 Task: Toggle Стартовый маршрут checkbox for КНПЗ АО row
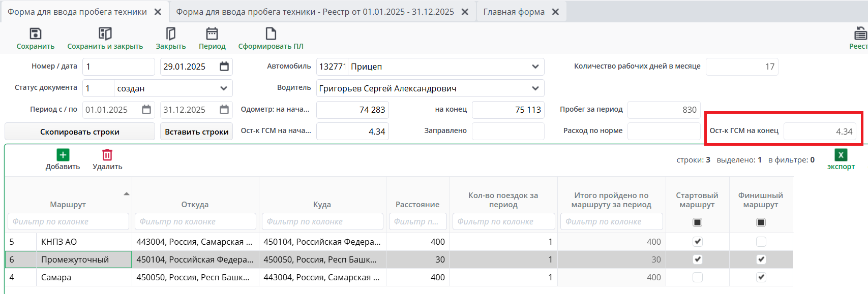click(697, 242)
